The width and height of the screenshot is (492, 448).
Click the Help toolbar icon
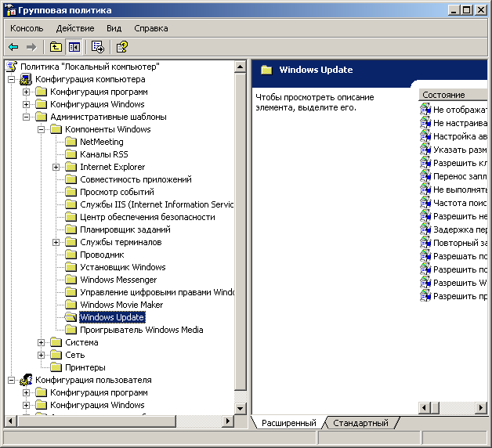coord(121,47)
